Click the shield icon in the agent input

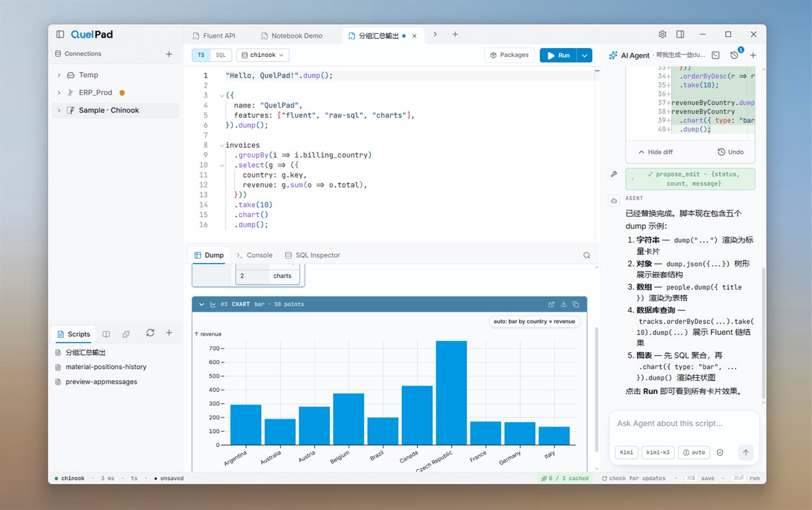tap(720, 453)
